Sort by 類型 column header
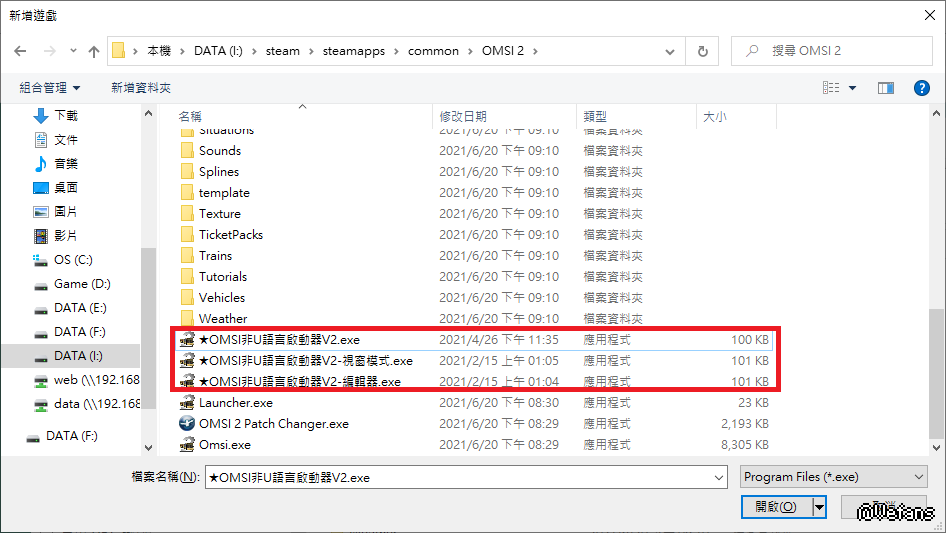This screenshot has width=946, height=533. 595,116
